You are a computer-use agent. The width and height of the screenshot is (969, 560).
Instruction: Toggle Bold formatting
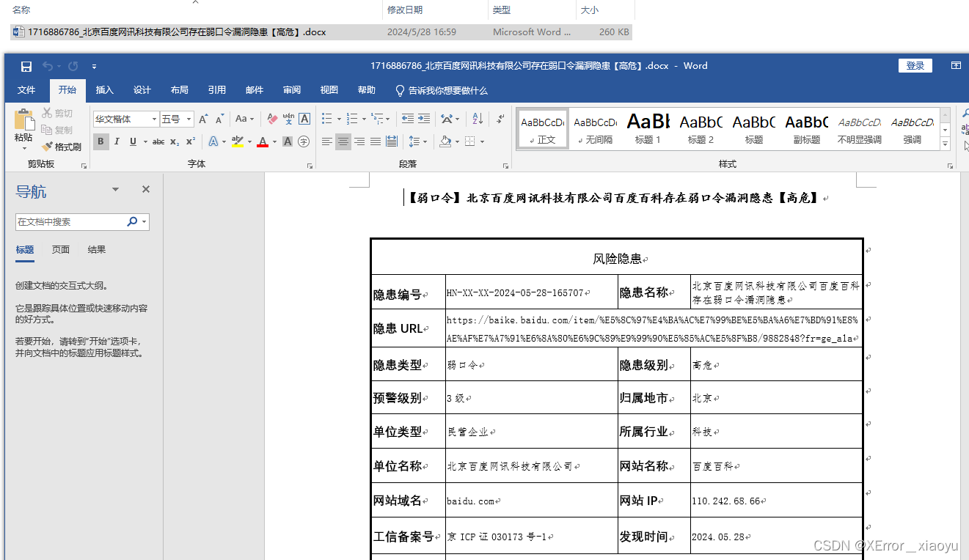100,141
